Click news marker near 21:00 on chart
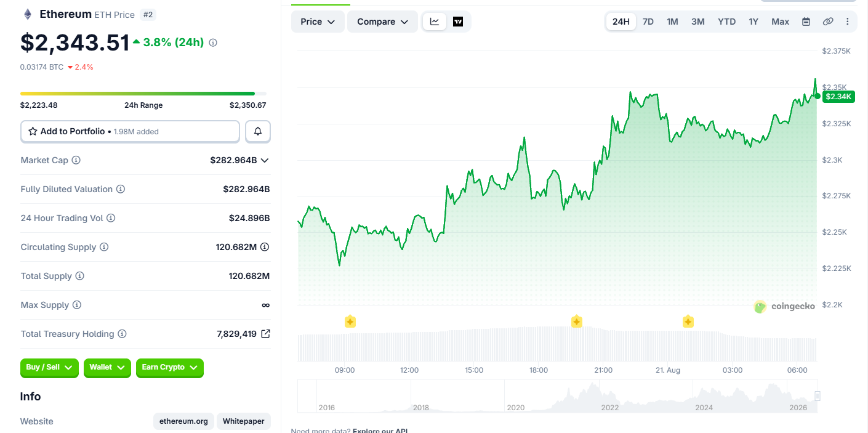The width and height of the screenshot is (868, 433). point(577,322)
